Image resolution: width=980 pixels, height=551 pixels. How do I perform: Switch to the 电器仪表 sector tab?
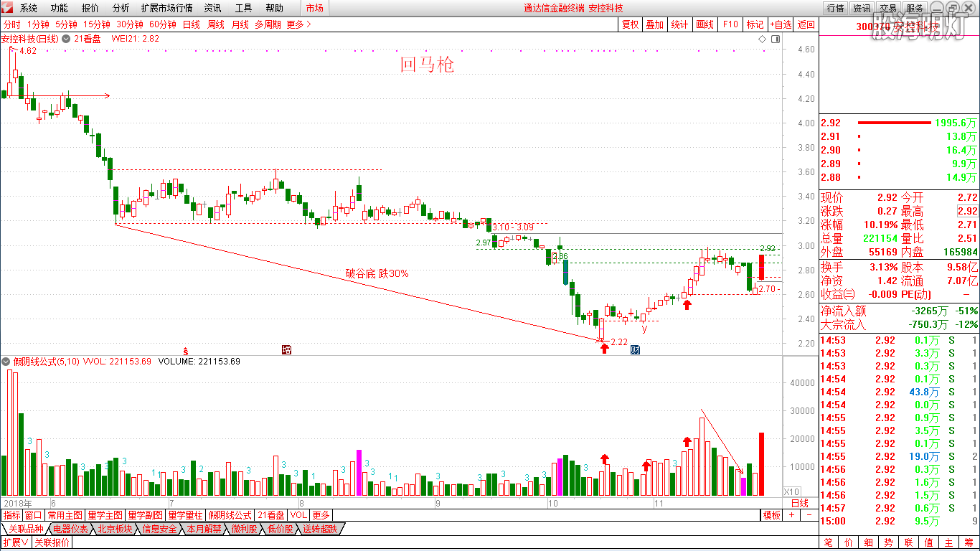[x=71, y=529]
